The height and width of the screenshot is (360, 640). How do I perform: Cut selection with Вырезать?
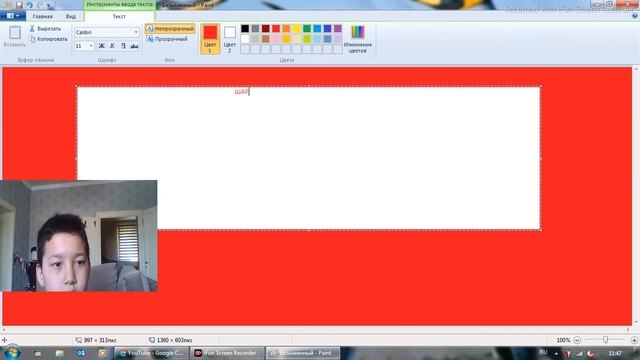click(x=45, y=29)
